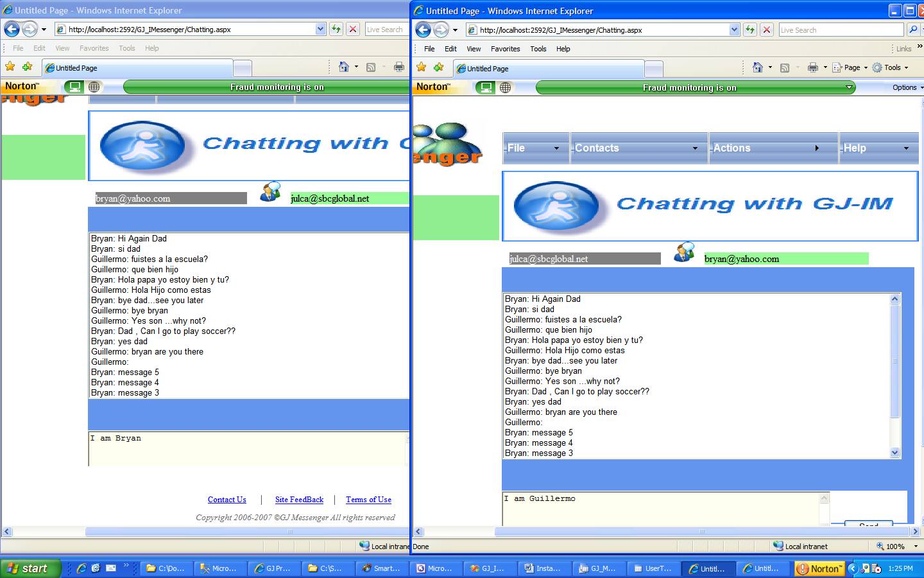924x578 pixels.
Task: Click the chat history vertical scrollbar down arrow
Action: (x=895, y=453)
